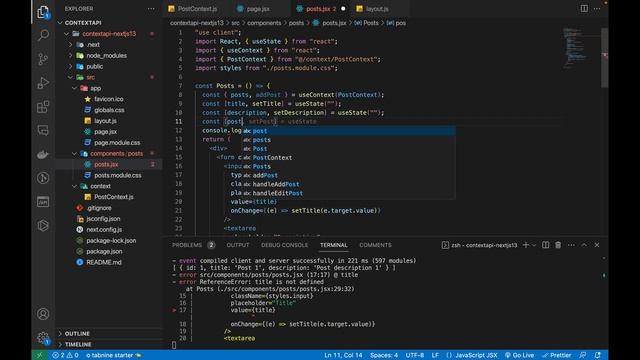The image size is (640, 360).
Task: Click Go Live in the status bar
Action: point(519,355)
